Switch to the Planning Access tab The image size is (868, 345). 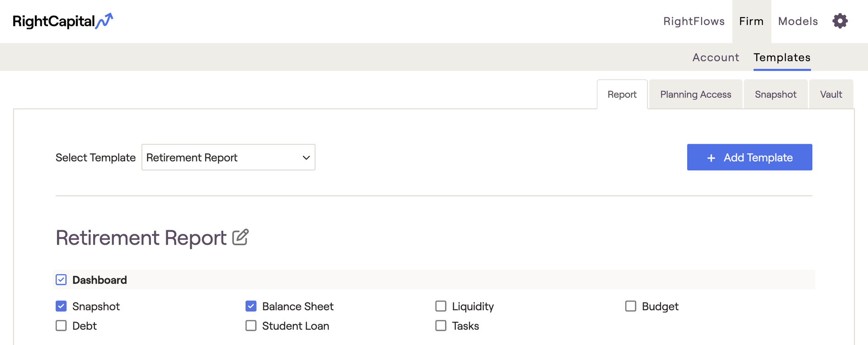click(x=695, y=95)
